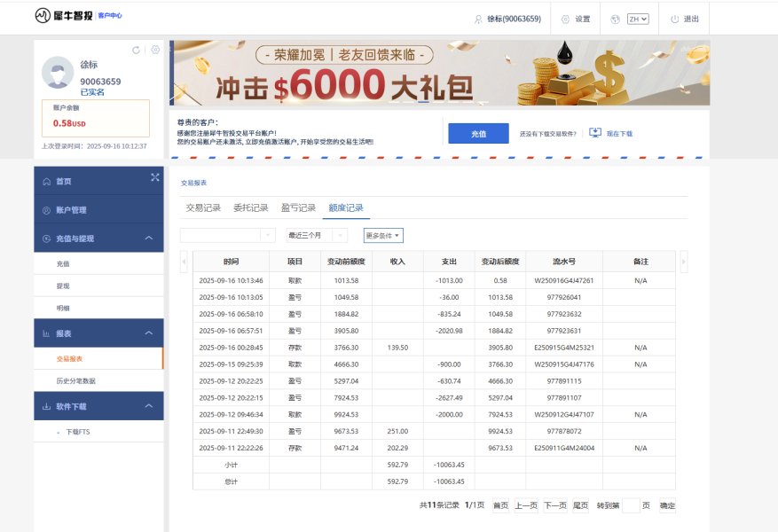Click the refresh icon in profile card
The width and height of the screenshot is (778, 532).
pos(136,50)
